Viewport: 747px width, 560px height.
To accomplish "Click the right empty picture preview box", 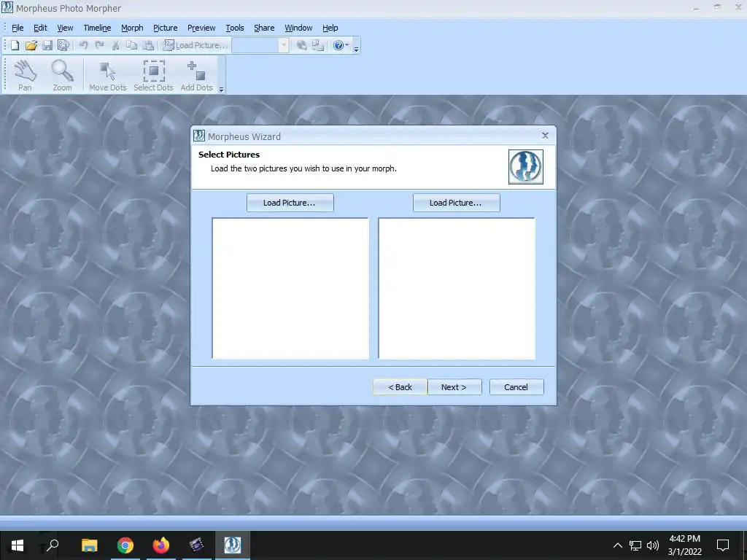I will tap(457, 288).
